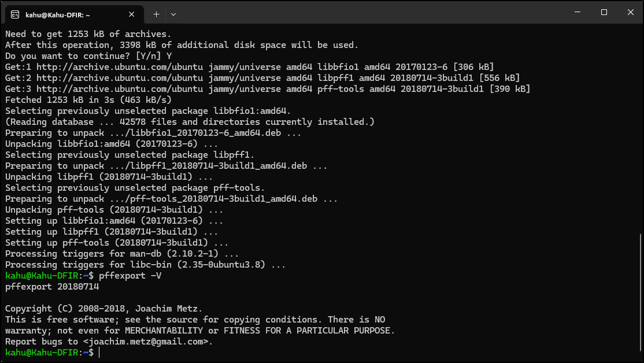The image size is (644, 363).
Task: Open a new terminal tab with plus
Action: coord(156,14)
